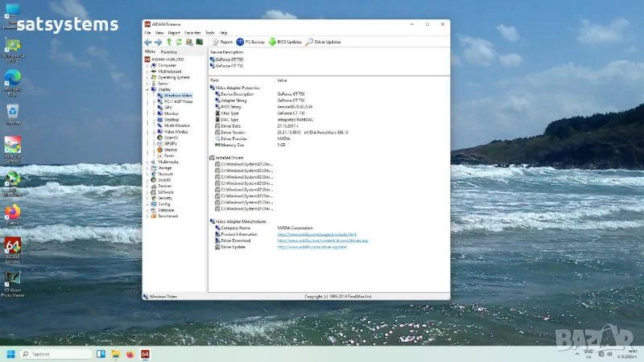
Task: Expand the Storage tree node
Action: coord(147,167)
